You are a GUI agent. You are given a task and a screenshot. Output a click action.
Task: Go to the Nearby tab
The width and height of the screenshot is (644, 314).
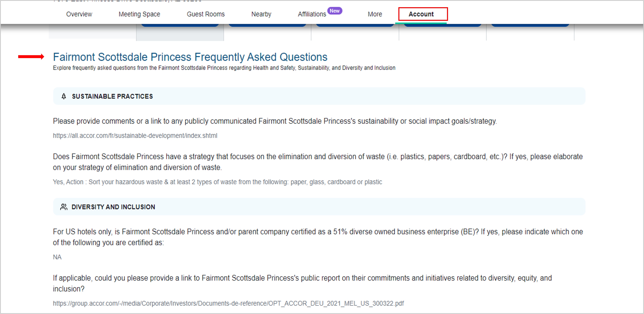pos(261,14)
